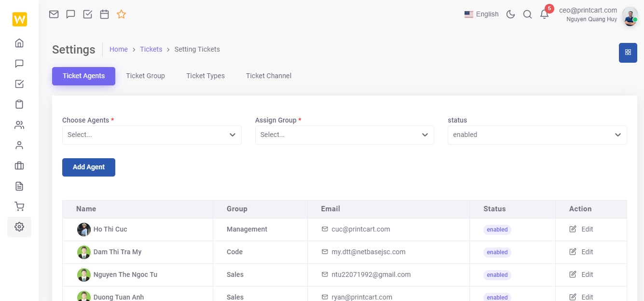
Task: Open search with magnifier icon
Action: click(527, 14)
